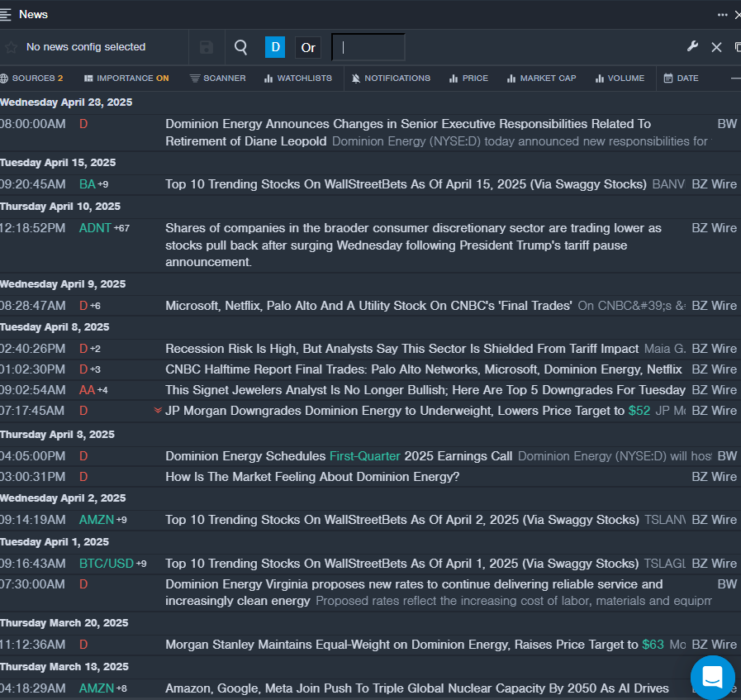Viewport: 741px width, 700px height.
Task: Expand the +9 tickers next to BTC/USD
Action: (x=141, y=564)
